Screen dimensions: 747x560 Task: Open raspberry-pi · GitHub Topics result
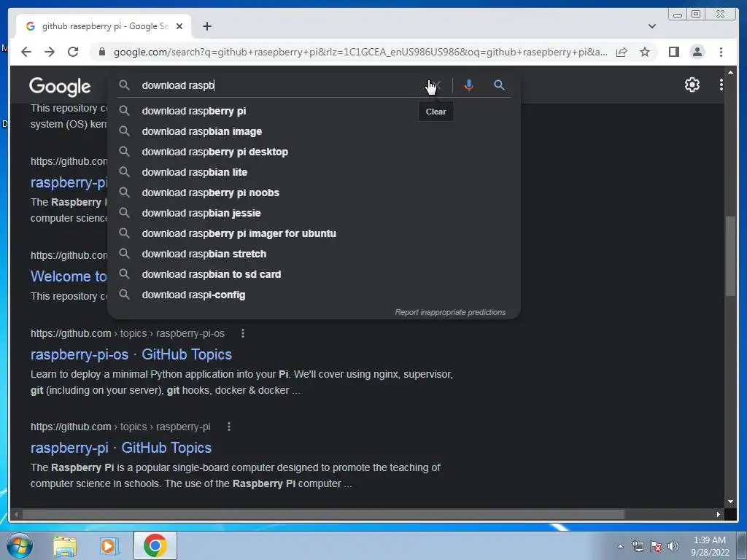(x=121, y=448)
